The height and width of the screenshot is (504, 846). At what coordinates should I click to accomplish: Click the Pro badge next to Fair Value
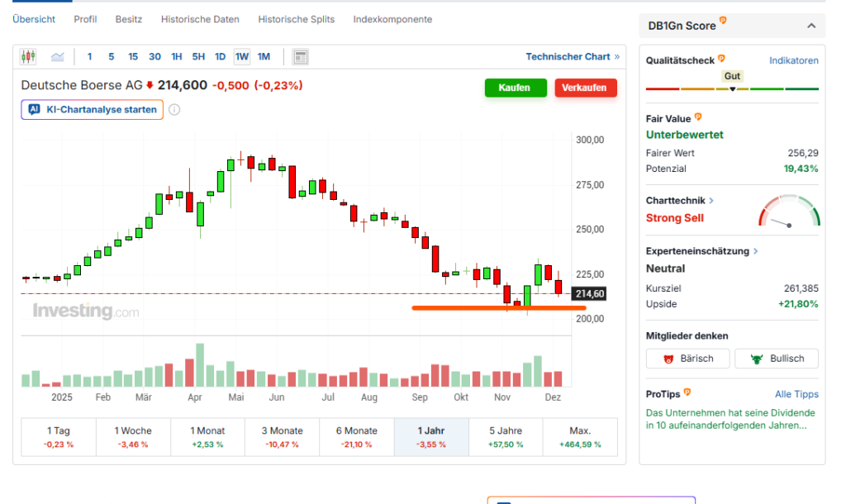point(698,118)
